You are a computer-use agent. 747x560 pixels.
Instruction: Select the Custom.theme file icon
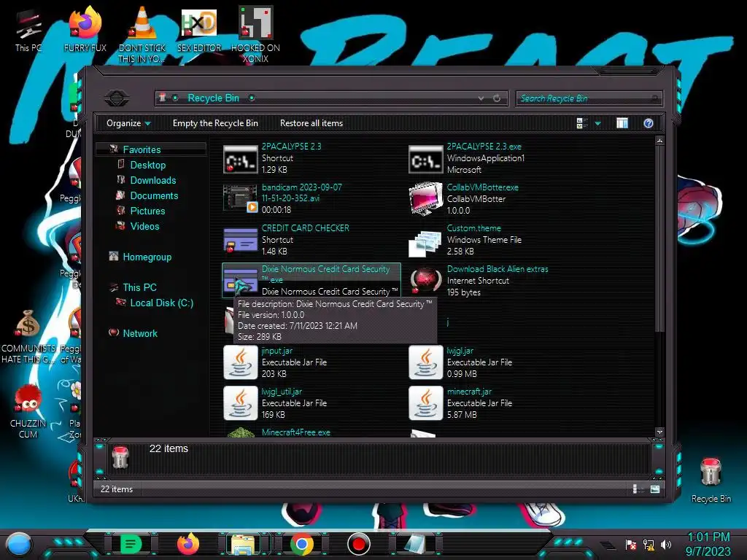click(425, 243)
